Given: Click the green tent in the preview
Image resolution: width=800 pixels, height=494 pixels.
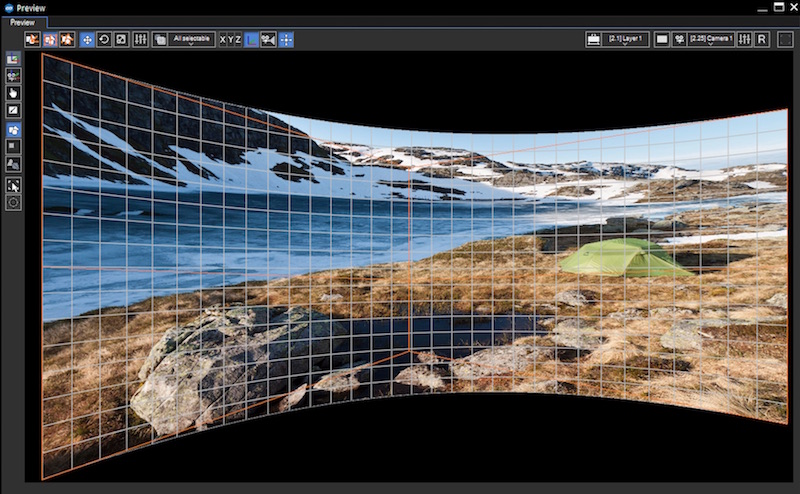Looking at the screenshot, I should (623, 258).
